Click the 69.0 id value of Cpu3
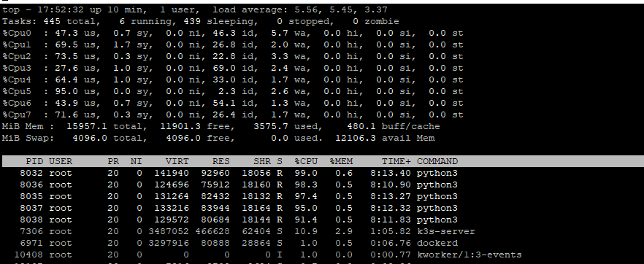Image resolution: width=644 pixels, height=264 pixels. tap(224, 68)
